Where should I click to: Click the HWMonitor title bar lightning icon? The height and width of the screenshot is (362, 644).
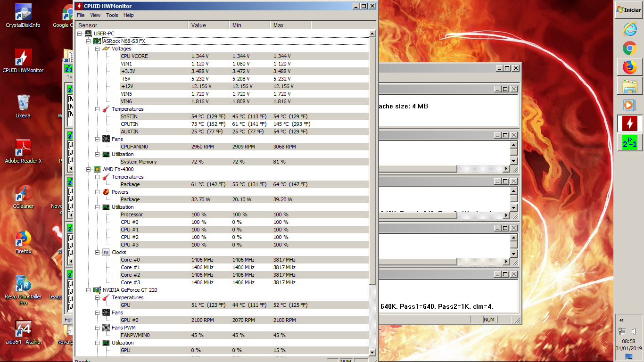pos(79,6)
